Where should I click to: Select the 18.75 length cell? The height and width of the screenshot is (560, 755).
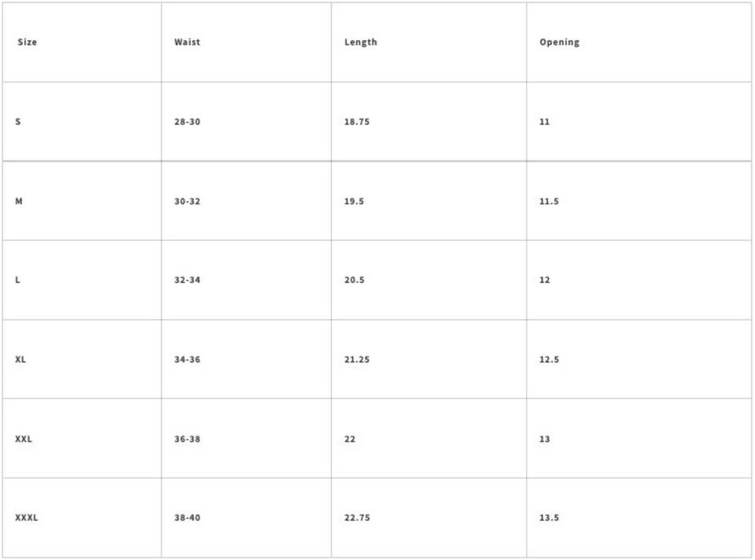(x=357, y=122)
